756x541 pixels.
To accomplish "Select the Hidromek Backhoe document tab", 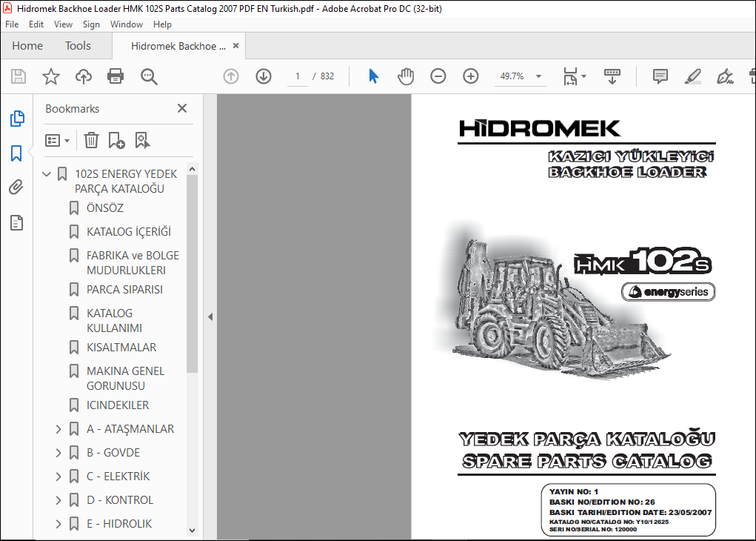I will [178, 46].
